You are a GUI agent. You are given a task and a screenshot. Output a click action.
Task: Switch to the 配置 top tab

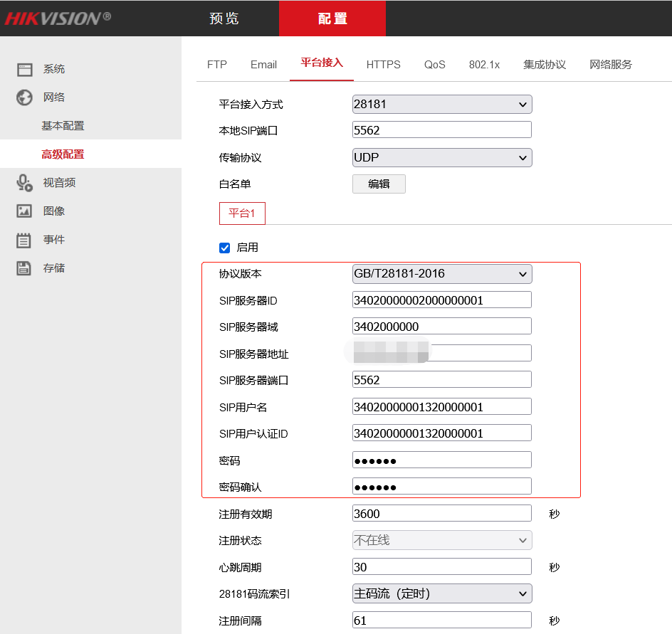coord(332,19)
